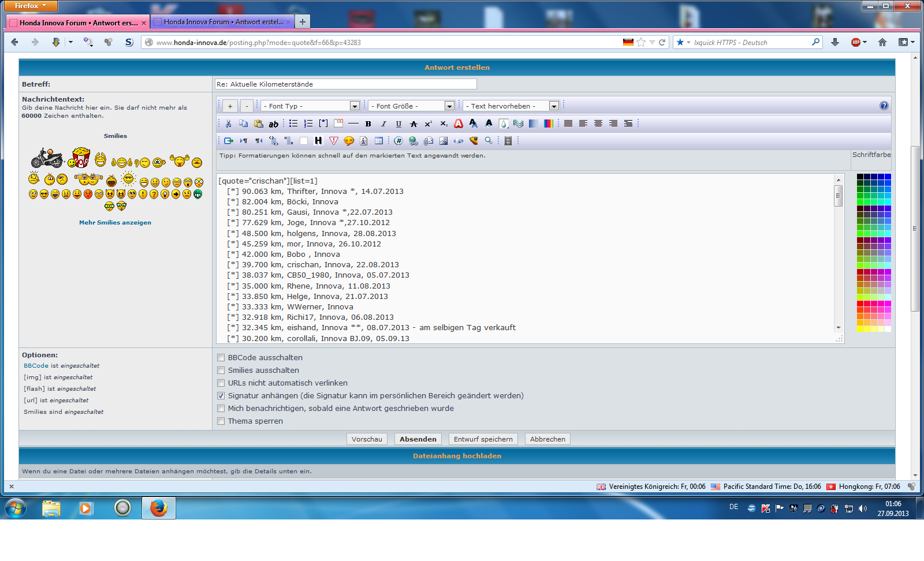This screenshot has height=561, width=924.
Task: Click the scissors cut icon
Action: [x=229, y=124]
